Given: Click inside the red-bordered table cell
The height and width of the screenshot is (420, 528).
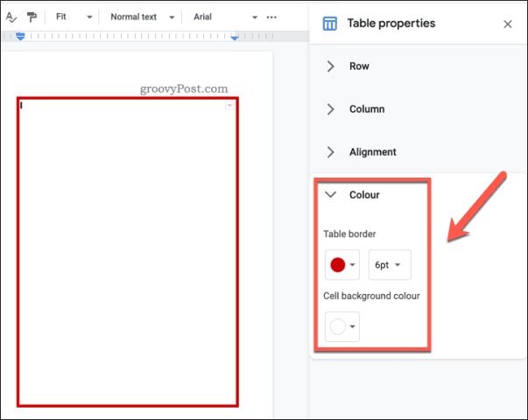Looking at the screenshot, I should tap(128, 252).
